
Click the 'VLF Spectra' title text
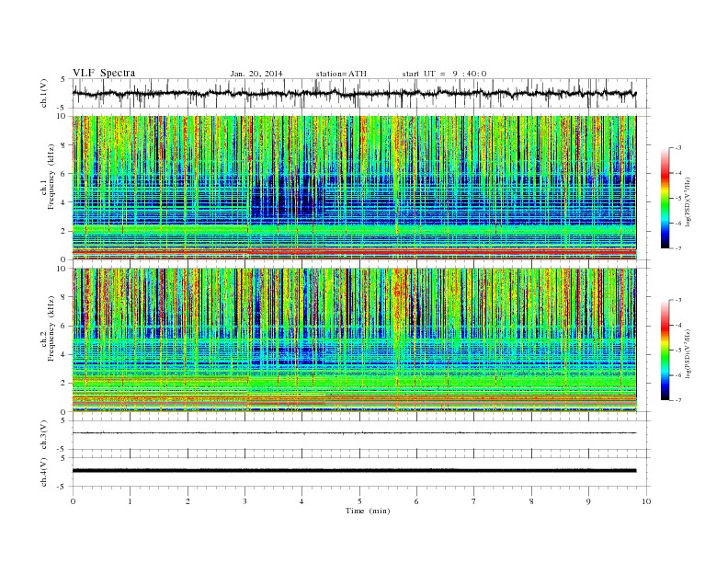tap(104, 73)
